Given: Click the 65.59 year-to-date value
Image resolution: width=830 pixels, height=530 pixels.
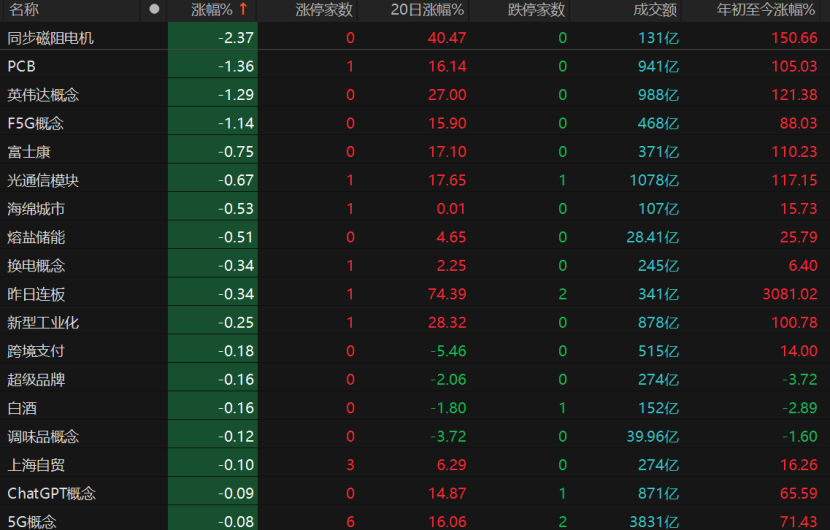Looking at the screenshot, I should pyautogui.click(x=799, y=493).
